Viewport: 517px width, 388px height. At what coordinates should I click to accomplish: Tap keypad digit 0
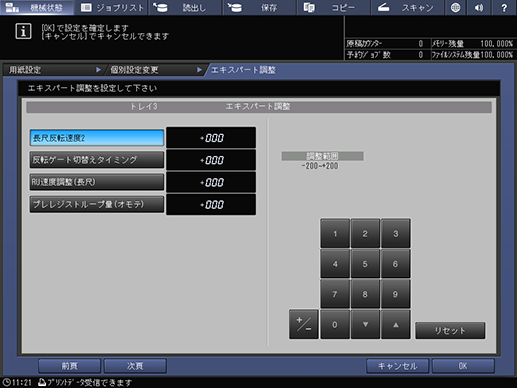(x=335, y=324)
